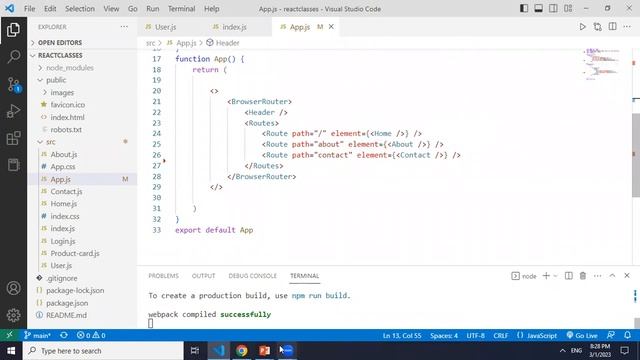The width and height of the screenshot is (640, 360).
Task: Click the Spaces: 4 indentation setting
Action: (x=444, y=336)
